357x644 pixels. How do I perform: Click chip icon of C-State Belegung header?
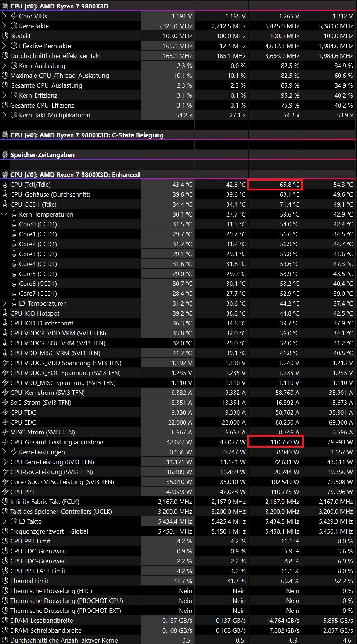[5, 135]
